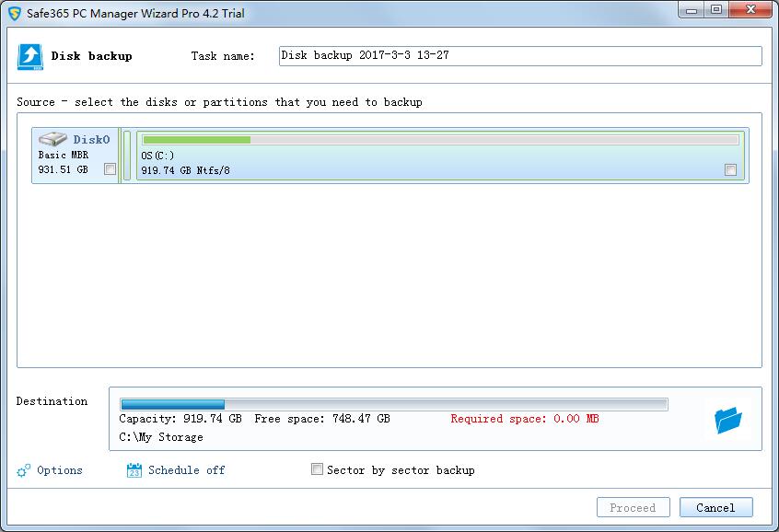Browse destination with the blue folder icon
This screenshot has height=532, width=779.
(x=727, y=421)
